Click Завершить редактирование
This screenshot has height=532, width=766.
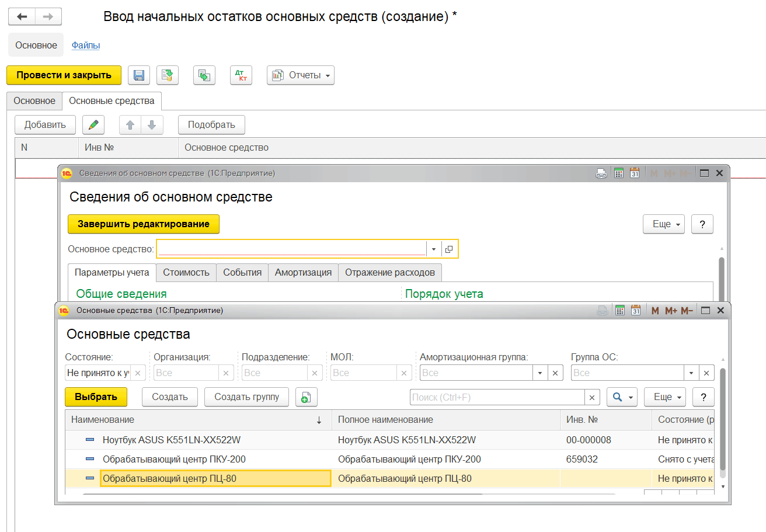pos(144,224)
